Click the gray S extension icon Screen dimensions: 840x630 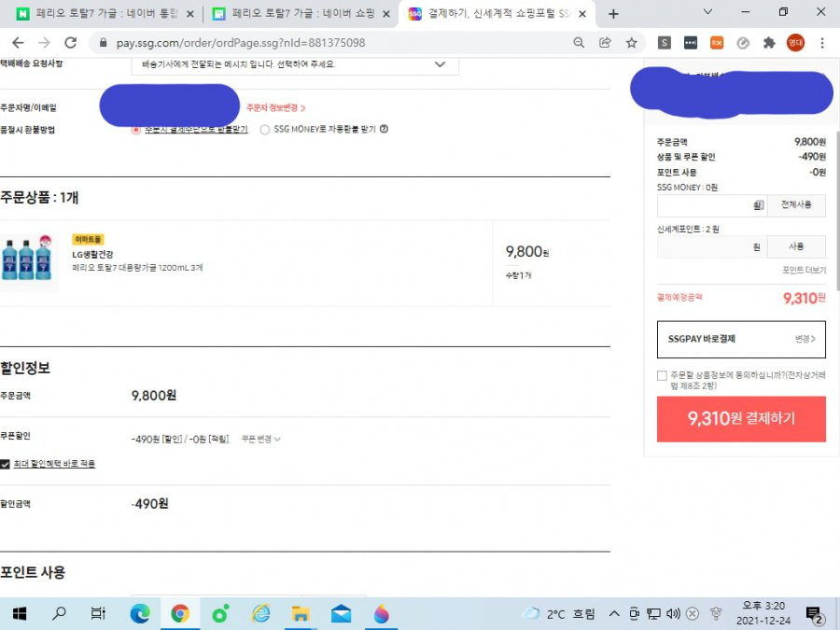(665, 43)
